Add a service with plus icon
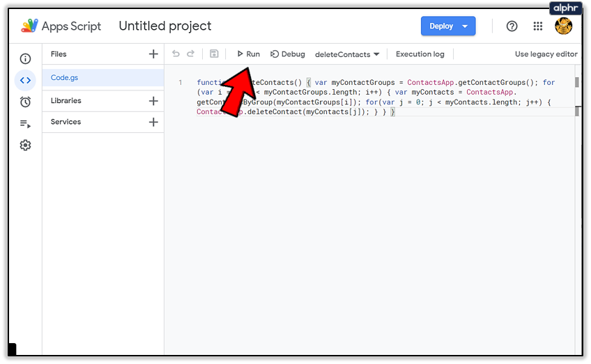 pos(153,122)
